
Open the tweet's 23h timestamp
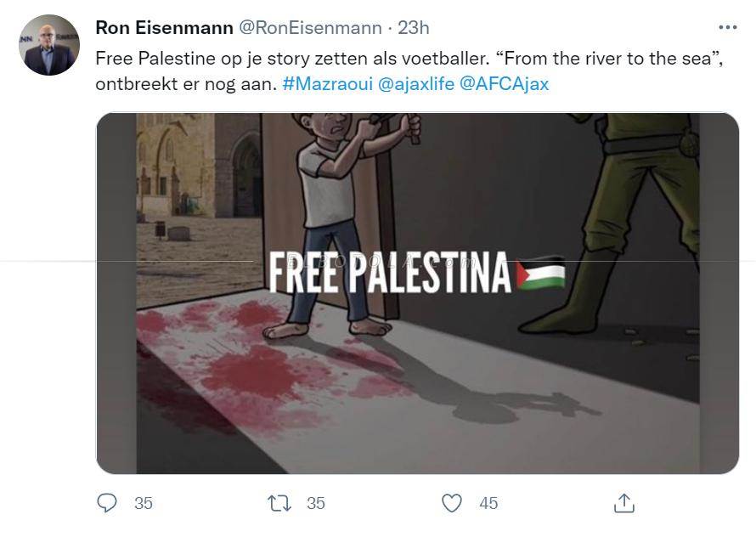(414, 28)
